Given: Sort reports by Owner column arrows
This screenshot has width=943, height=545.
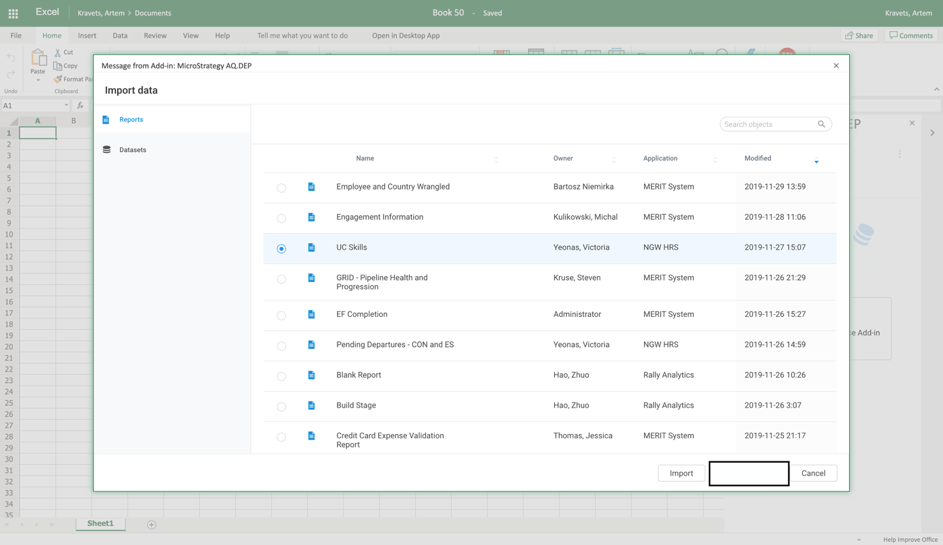Looking at the screenshot, I should pyautogui.click(x=614, y=159).
